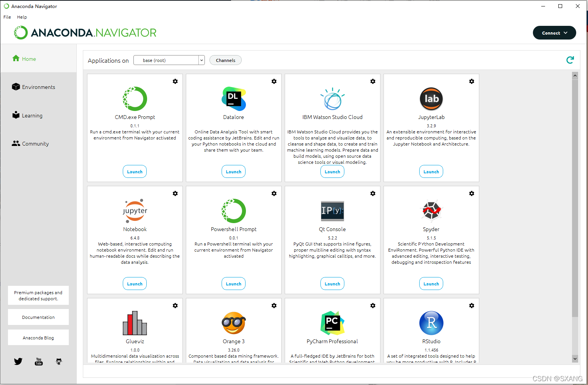Image resolution: width=588 pixels, height=385 pixels.
Task: Open settings gear on IBM Watson Studio Cloud card
Action: tap(373, 81)
